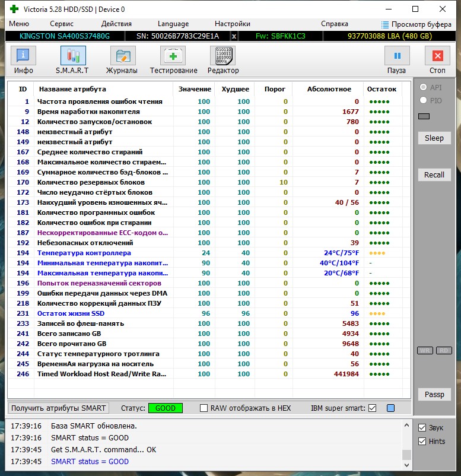Select the S.M.A.R.T toolbar icon
461x476 pixels.
click(x=73, y=56)
